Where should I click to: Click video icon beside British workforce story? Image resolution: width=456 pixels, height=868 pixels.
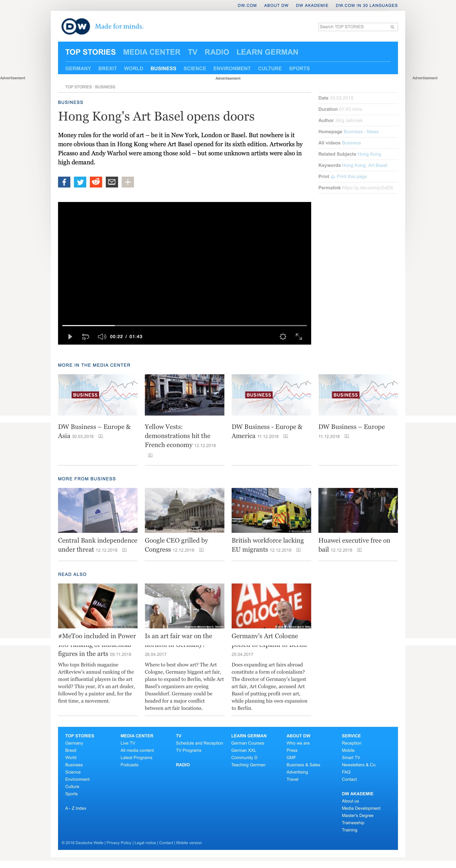[299, 550]
